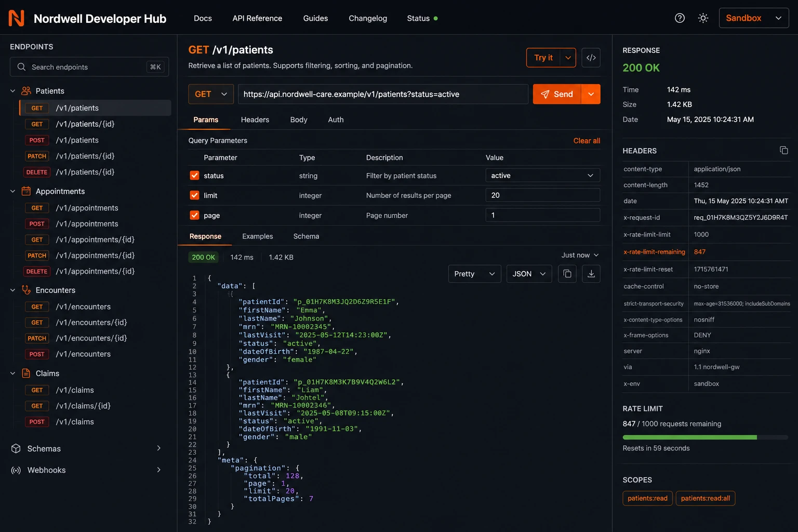Click the x-request-id header value
This screenshot has width=798, height=532.
tap(741, 218)
